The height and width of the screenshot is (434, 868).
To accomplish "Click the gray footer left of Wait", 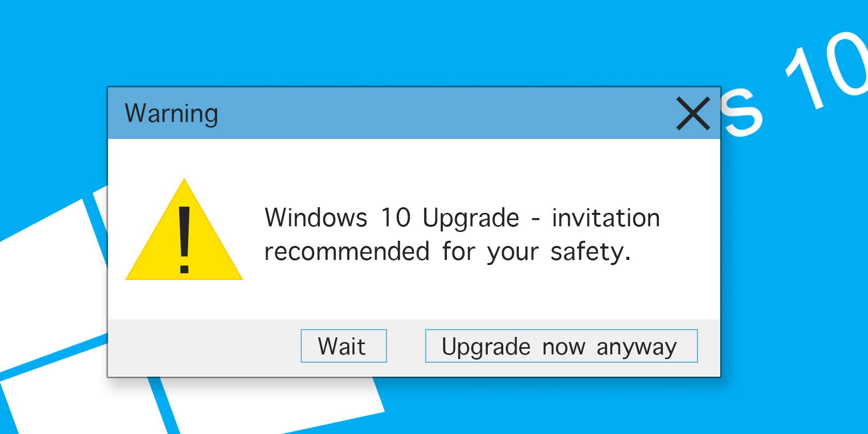I will click(x=202, y=347).
